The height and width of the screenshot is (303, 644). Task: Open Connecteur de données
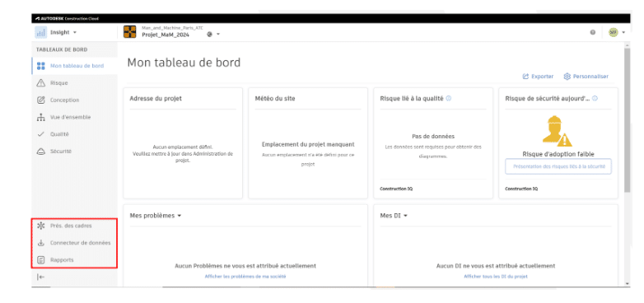tap(74, 243)
